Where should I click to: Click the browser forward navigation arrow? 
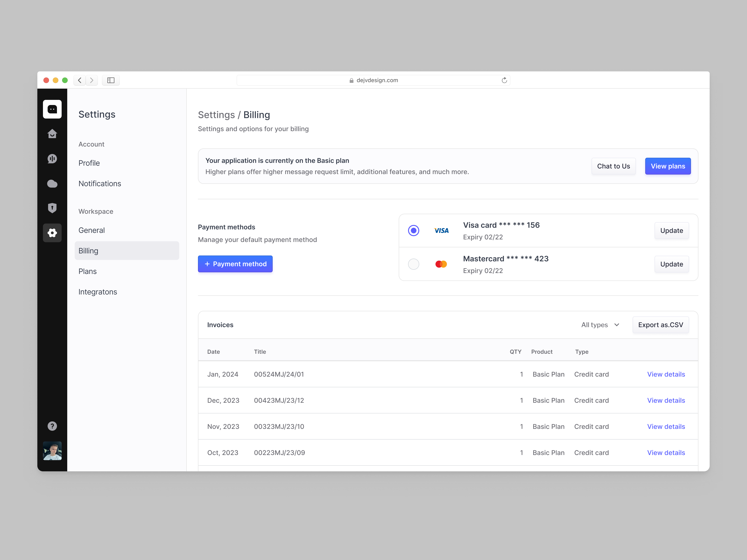coord(92,80)
